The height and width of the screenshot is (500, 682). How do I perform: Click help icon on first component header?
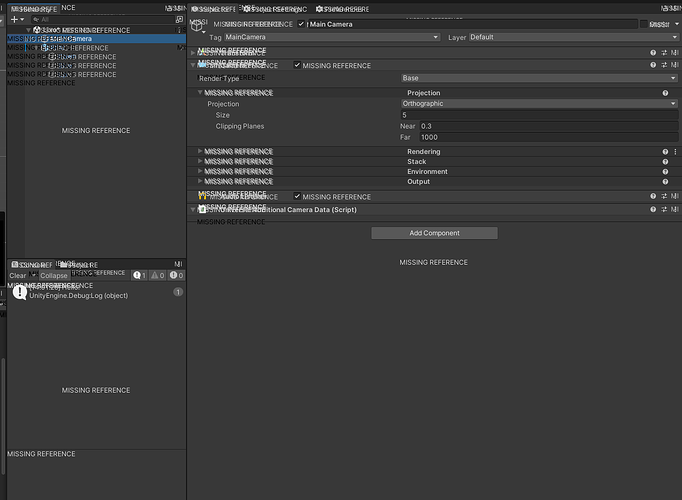(653, 53)
